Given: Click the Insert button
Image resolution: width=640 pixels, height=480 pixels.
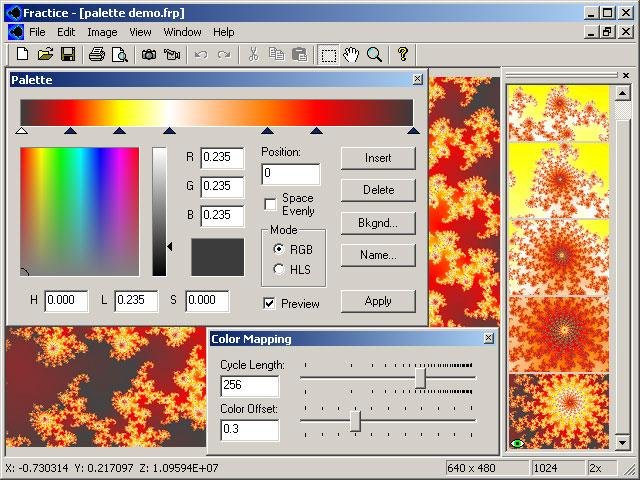Looking at the screenshot, I should coord(378,158).
